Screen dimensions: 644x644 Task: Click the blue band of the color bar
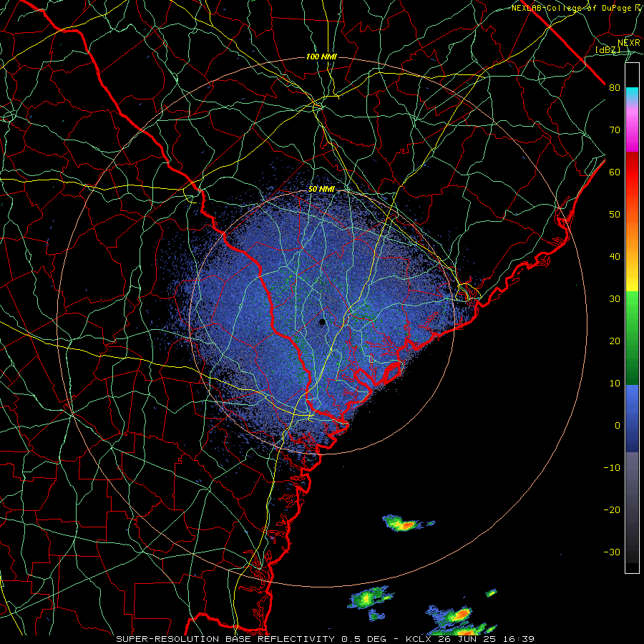pos(632,418)
